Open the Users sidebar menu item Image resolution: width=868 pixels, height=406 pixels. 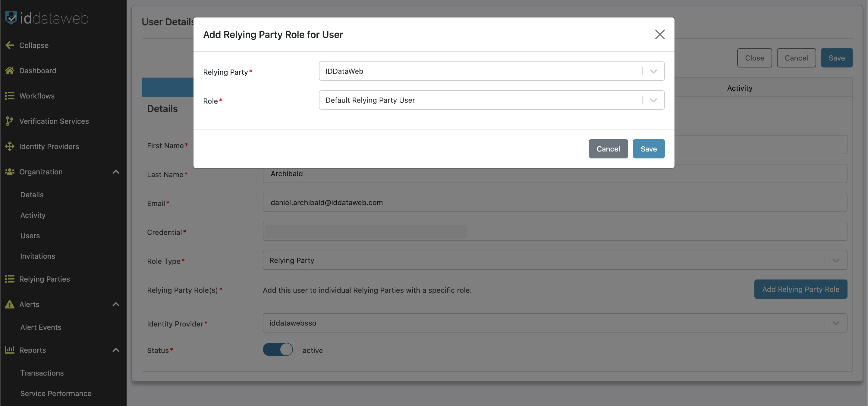(30, 236)
